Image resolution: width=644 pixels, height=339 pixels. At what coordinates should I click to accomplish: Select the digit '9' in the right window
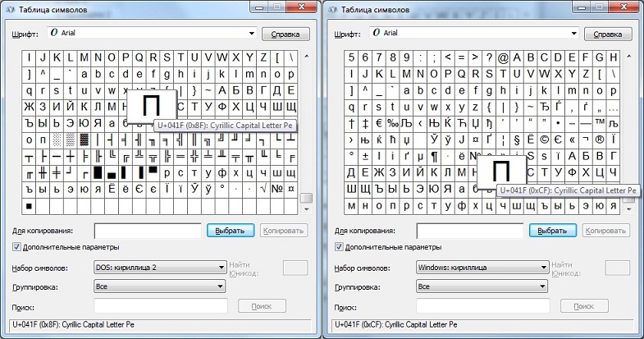coord(406,58)
